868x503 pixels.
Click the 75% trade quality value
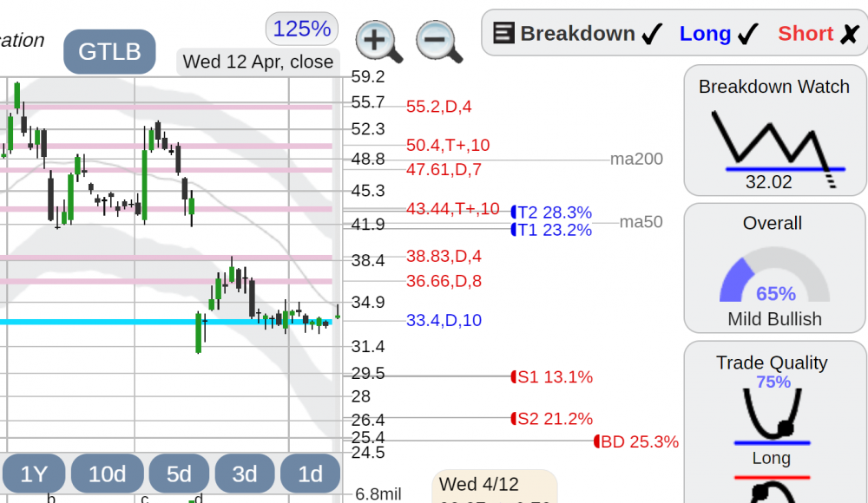pyautogui.click(x=773, y=382)
